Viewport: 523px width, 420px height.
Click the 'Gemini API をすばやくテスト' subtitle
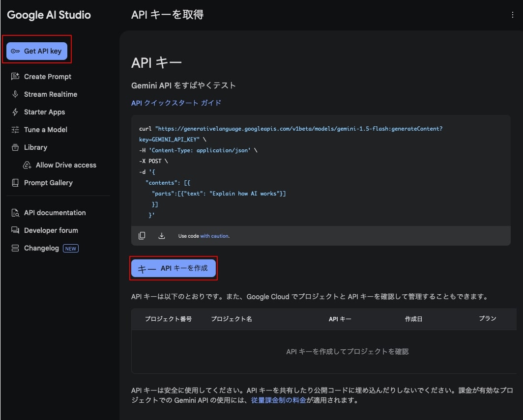click(183, 85)
